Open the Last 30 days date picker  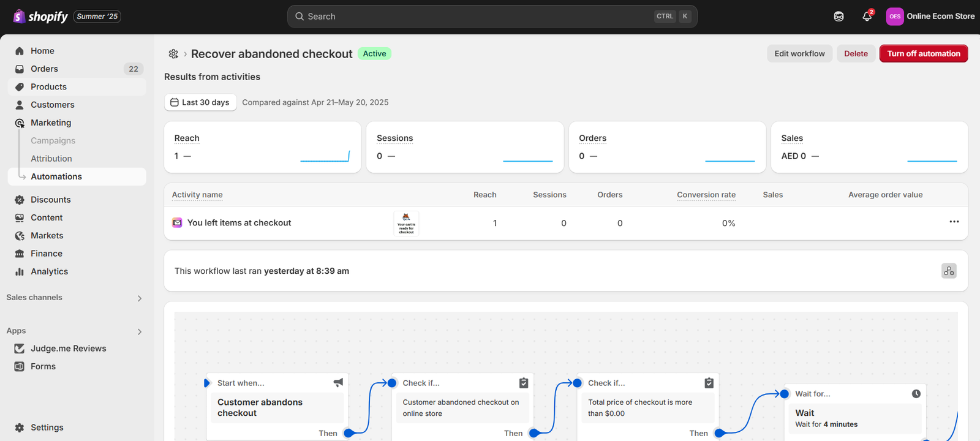pos(200,102)
